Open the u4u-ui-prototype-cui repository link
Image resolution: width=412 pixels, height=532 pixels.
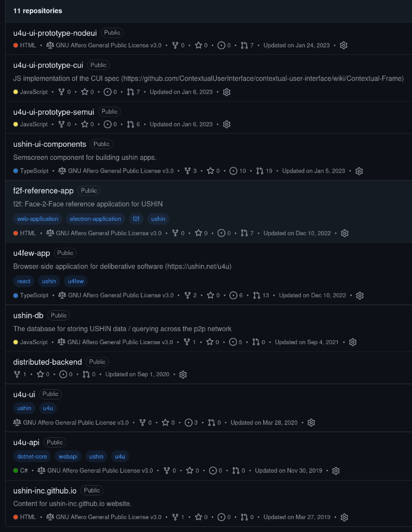pyautogui.click(x=48, y=65)
